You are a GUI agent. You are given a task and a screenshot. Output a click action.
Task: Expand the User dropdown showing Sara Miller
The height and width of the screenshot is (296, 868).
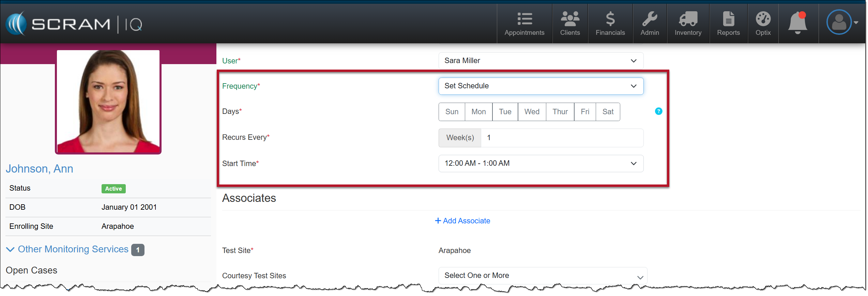[540, 61]
